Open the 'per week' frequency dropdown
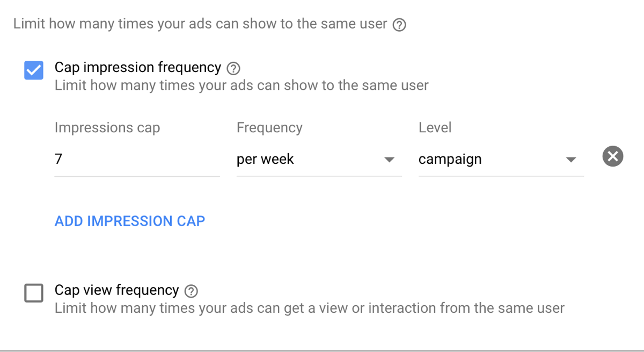 (319, 160)
